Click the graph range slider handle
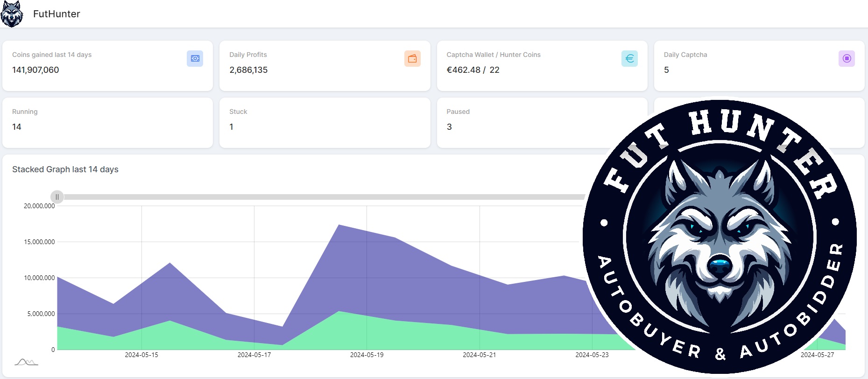 click(x=57, y=197)
